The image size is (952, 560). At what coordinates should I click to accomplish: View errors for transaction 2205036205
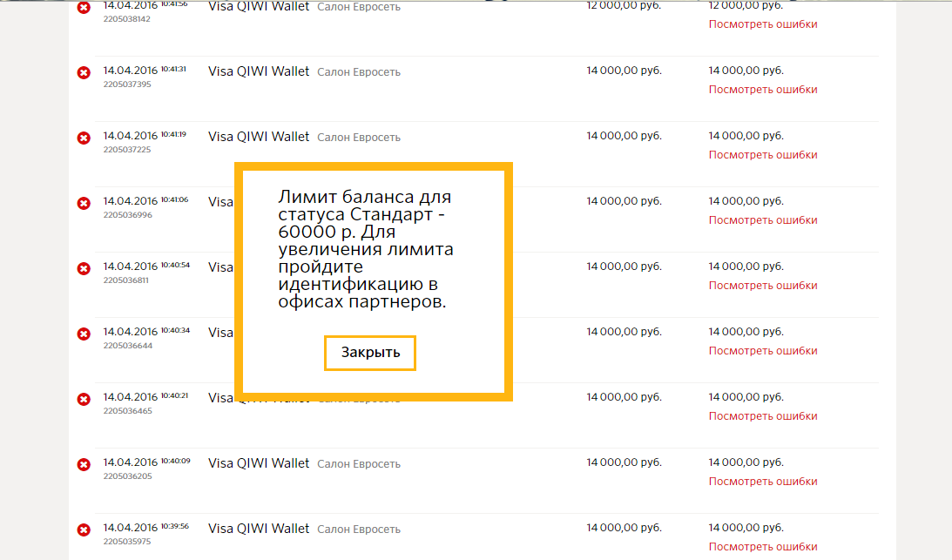tap(763, 481)
